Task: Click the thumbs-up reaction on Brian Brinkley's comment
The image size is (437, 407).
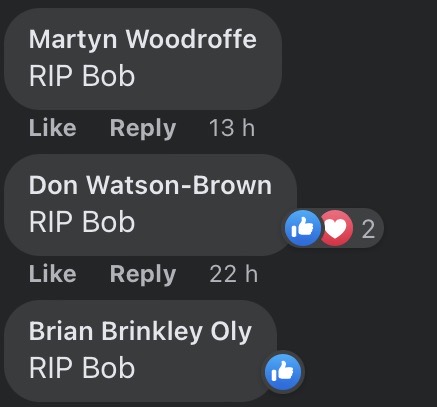Action: pos(283,372)
